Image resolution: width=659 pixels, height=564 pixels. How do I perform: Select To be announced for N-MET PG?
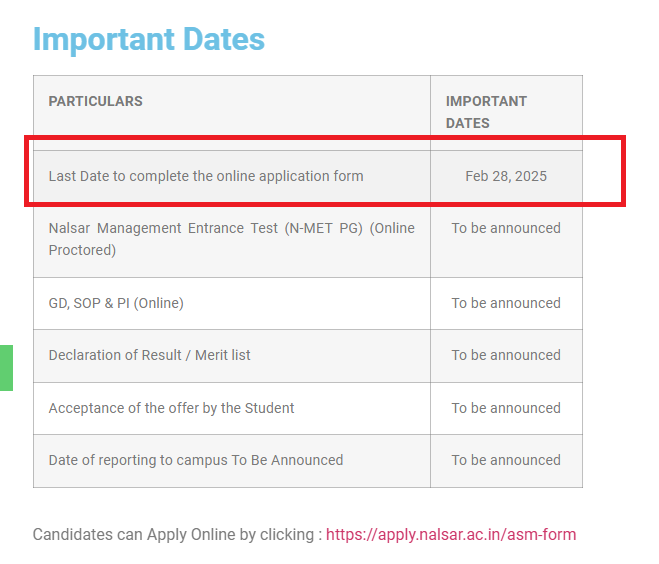[x=506, y=228]
